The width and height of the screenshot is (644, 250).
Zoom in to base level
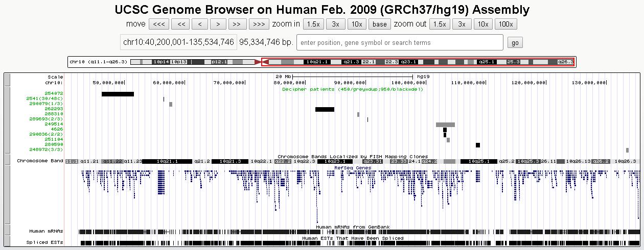379,24
